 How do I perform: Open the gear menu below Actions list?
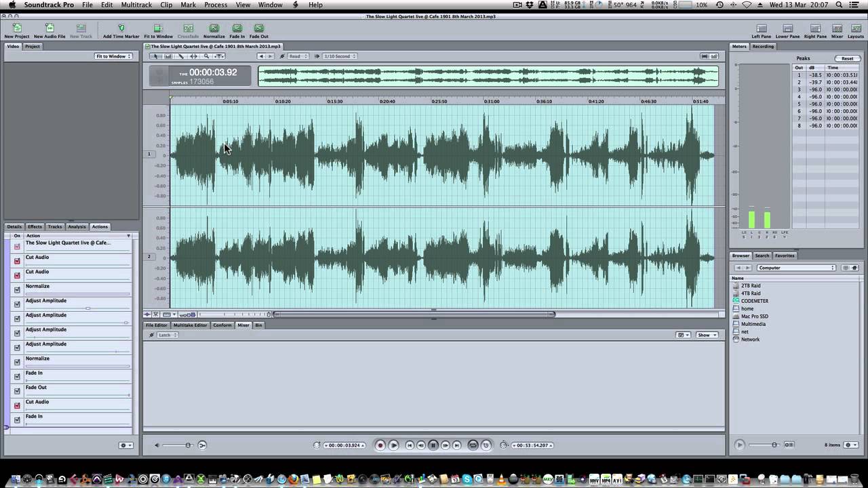[125, 445]
